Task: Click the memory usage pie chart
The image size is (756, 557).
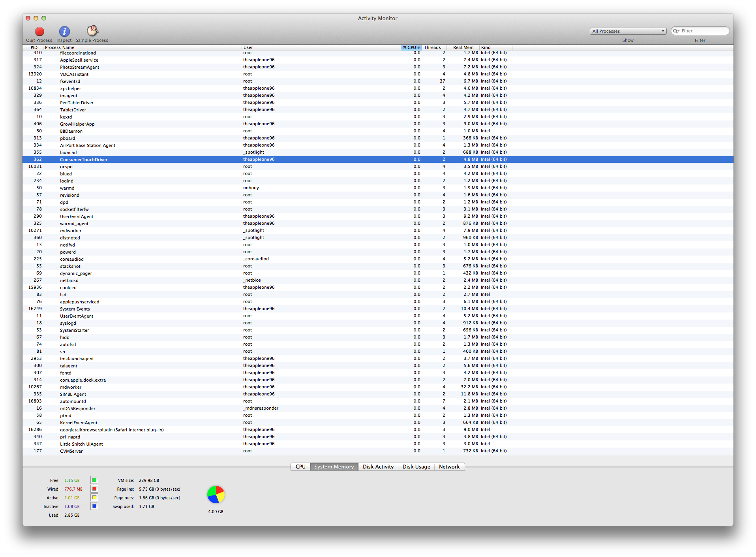Action: [216, 495]
